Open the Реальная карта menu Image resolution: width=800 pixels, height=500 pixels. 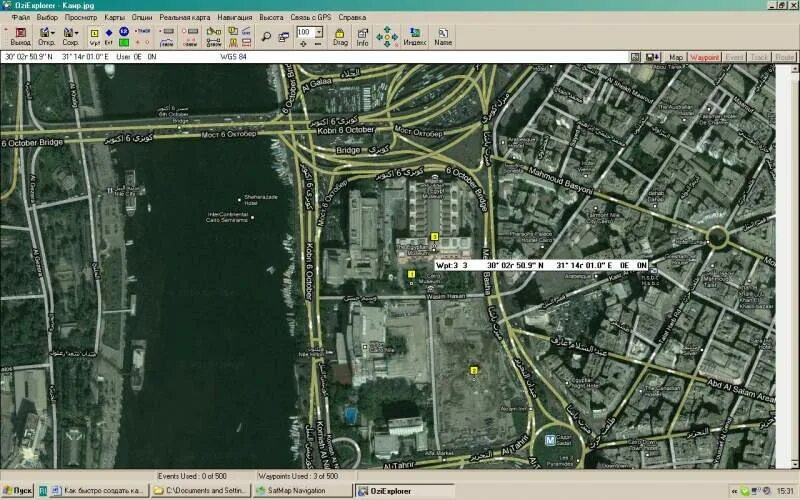[185, 17]
